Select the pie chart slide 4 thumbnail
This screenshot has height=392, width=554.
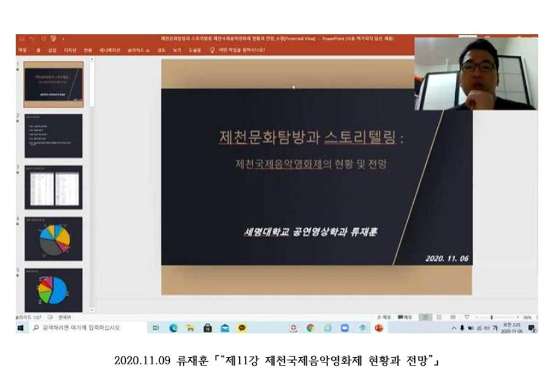pyautogui.click(x=54, y=239)
